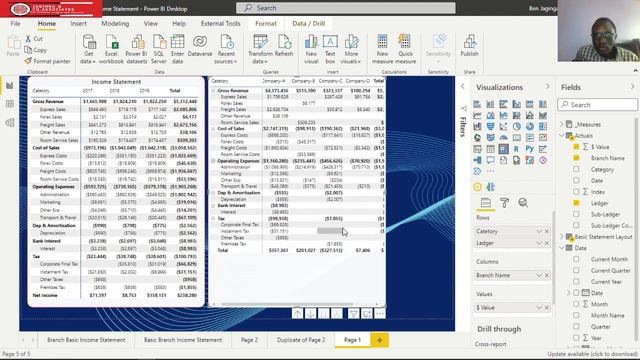Image resolution: width=640 pixels, height=360 pixels.
Task: Collapse the Date table
Action: (562, 248)
